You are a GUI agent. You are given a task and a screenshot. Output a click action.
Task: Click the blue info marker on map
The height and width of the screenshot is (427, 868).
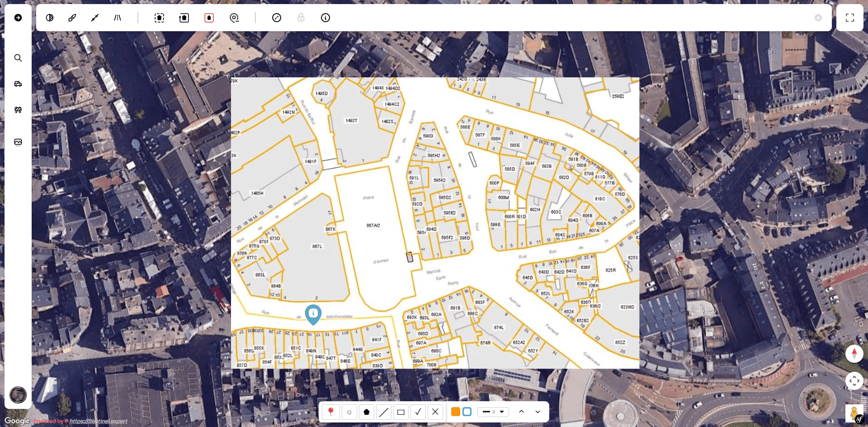click(x=313, y=314)
